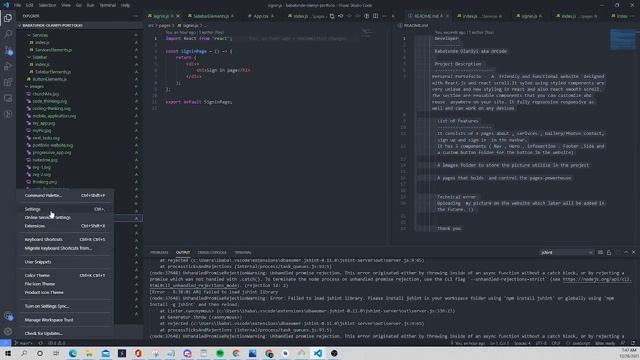Close the bottom panel

633,253
